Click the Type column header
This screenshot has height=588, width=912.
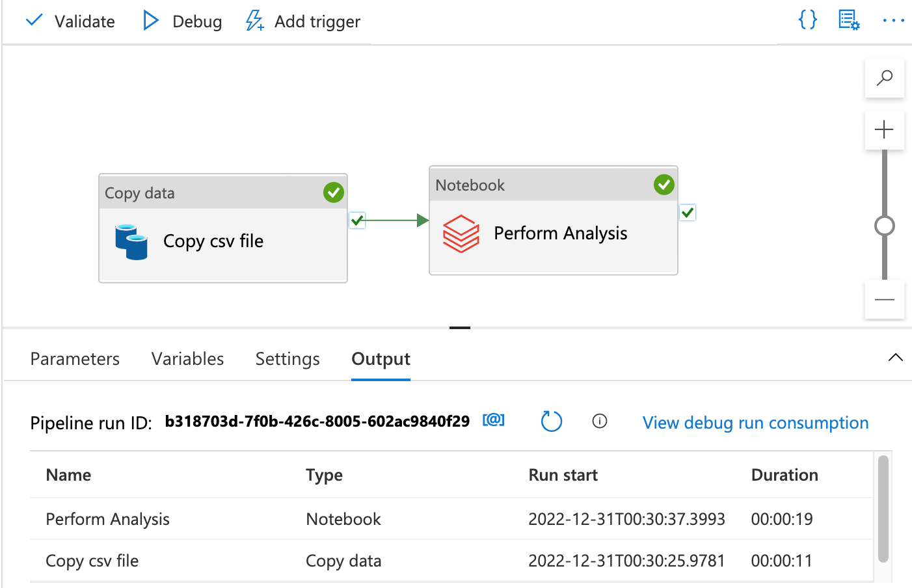point(324,475)
